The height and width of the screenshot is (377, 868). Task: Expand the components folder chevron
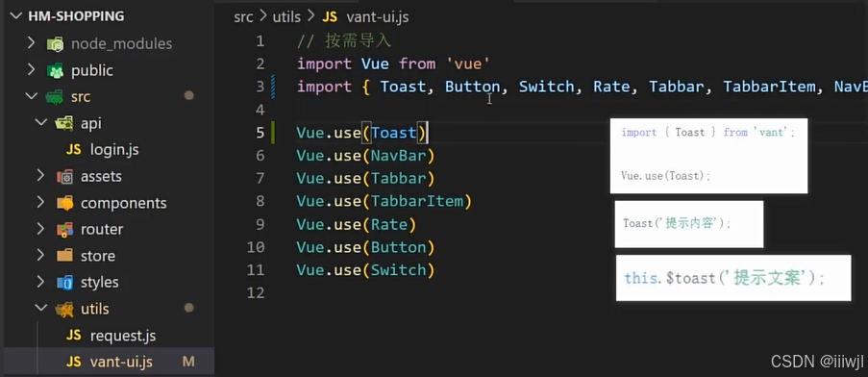coord(41,203)
